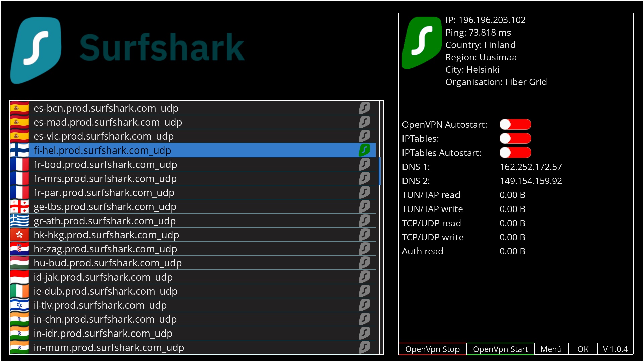The width and height of the screenshot is (644, 362).
Task: Click the gray Surfshark icon on the hu-bud row
Action: point(364,263)
